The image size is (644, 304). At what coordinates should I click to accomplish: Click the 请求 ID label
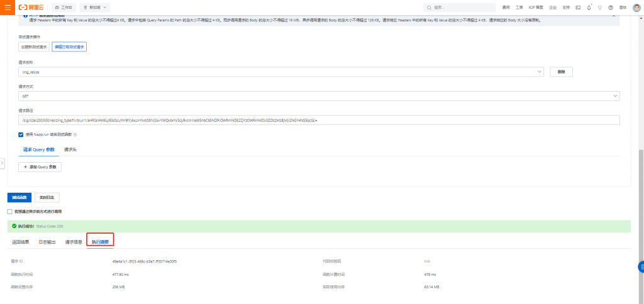tap(16, 261)
